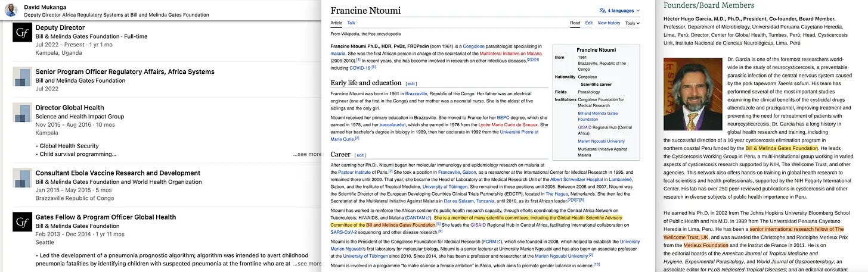
Task: Open the company logo beside Senior Program Officer Regulatory Affairs
Action: coord(22,77)
